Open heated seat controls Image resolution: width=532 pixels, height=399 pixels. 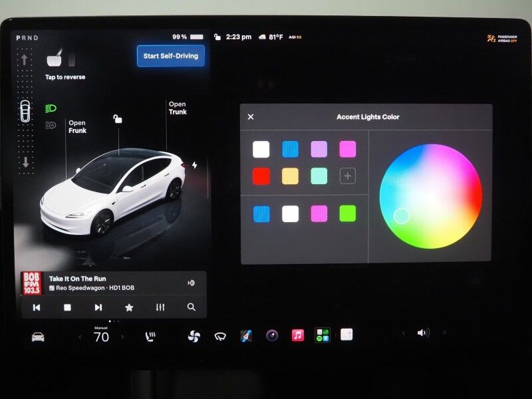(150, 336)
